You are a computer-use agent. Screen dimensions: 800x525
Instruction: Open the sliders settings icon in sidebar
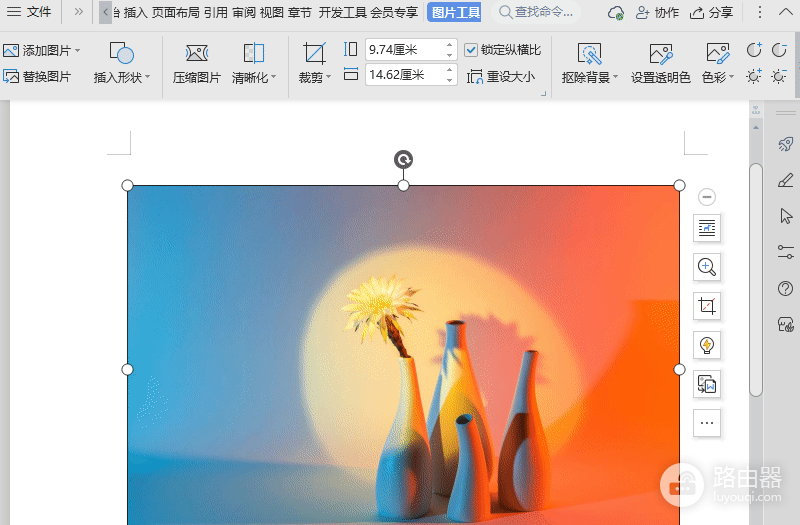pyautogui.click(x=786, y=252)
